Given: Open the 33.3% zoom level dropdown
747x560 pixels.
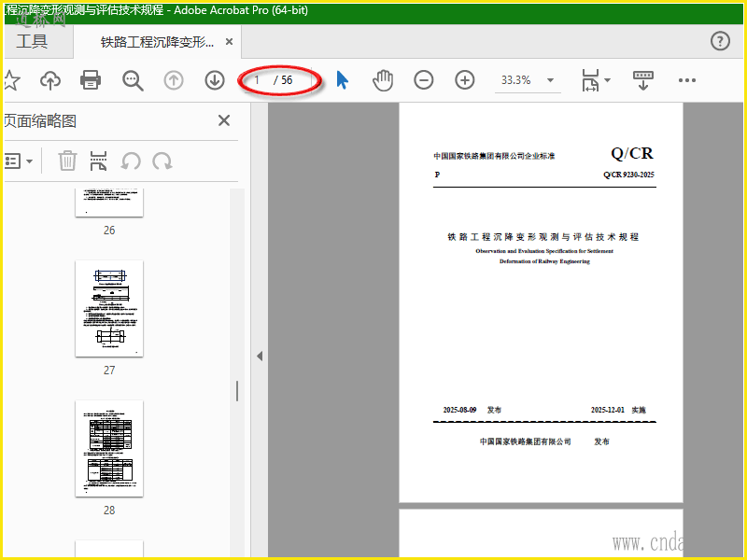Looking at the screenshot, I should [x=550, y=80].
